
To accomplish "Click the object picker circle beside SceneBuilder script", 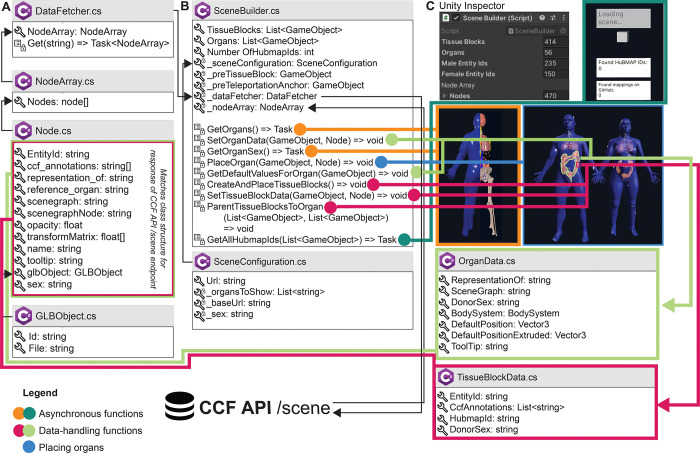I will (563, 31).
